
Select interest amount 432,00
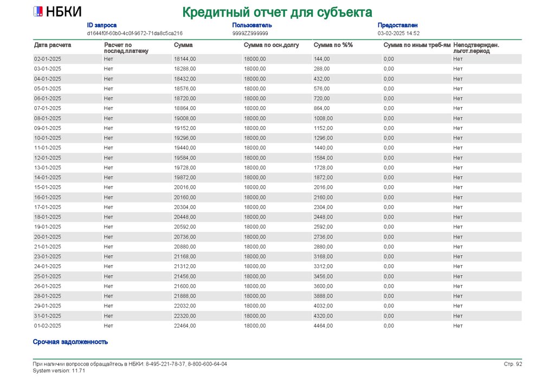point(322,79)
